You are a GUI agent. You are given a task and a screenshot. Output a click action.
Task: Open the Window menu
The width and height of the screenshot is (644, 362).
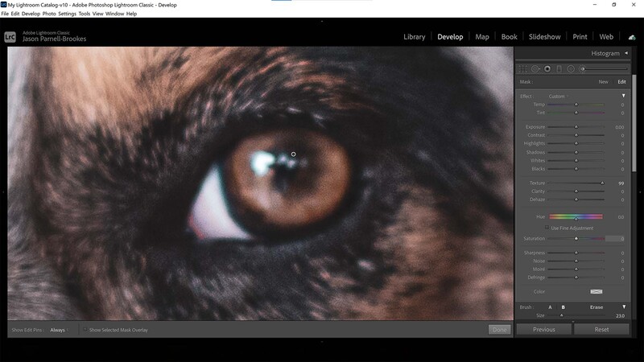[114, 14]
